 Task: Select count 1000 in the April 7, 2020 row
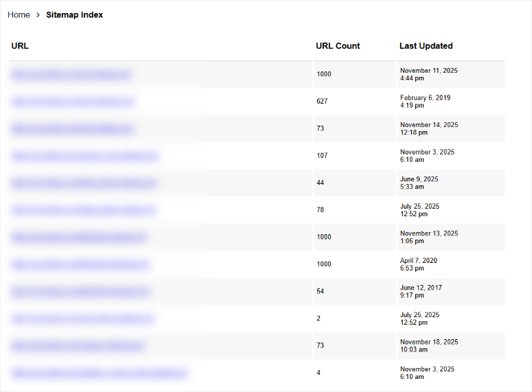pyautogui.click(x=324, y=264)
